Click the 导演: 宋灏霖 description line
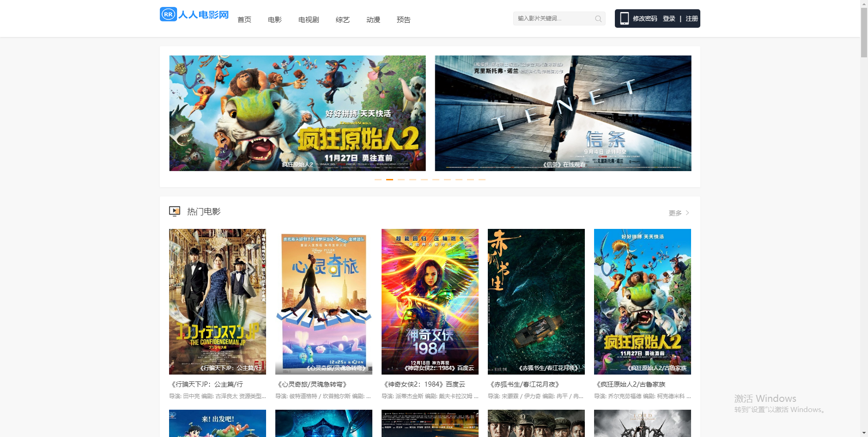868x437 pixels. coord(536,396)
